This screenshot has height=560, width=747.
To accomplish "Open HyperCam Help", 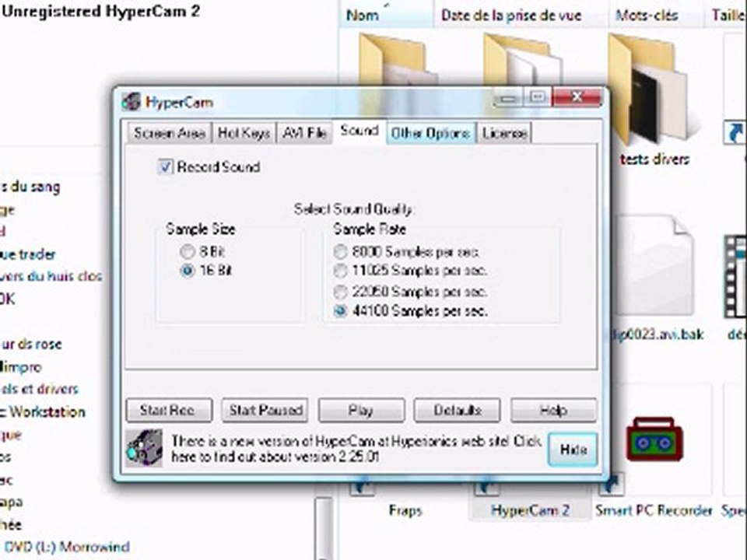I will (553, 410).
